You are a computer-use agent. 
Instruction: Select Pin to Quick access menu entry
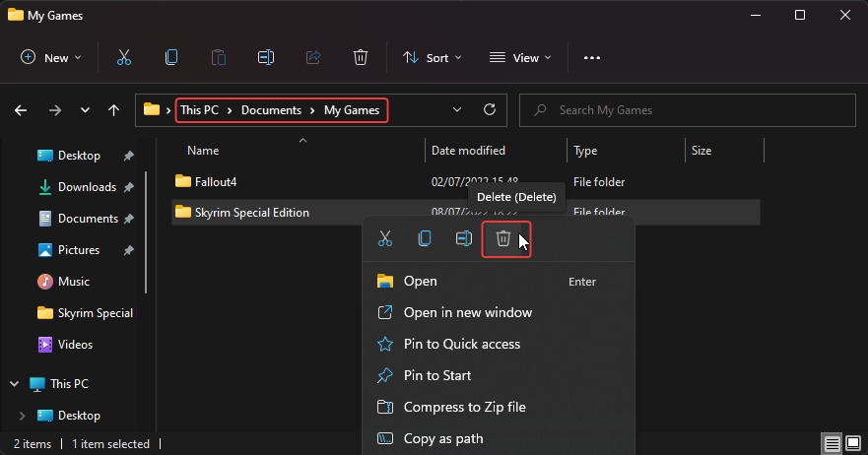point(461,344)
